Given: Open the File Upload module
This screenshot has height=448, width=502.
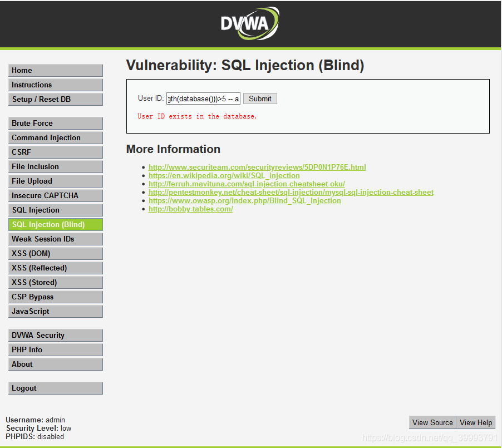Looking at the screenshot, I should (56, 181).
